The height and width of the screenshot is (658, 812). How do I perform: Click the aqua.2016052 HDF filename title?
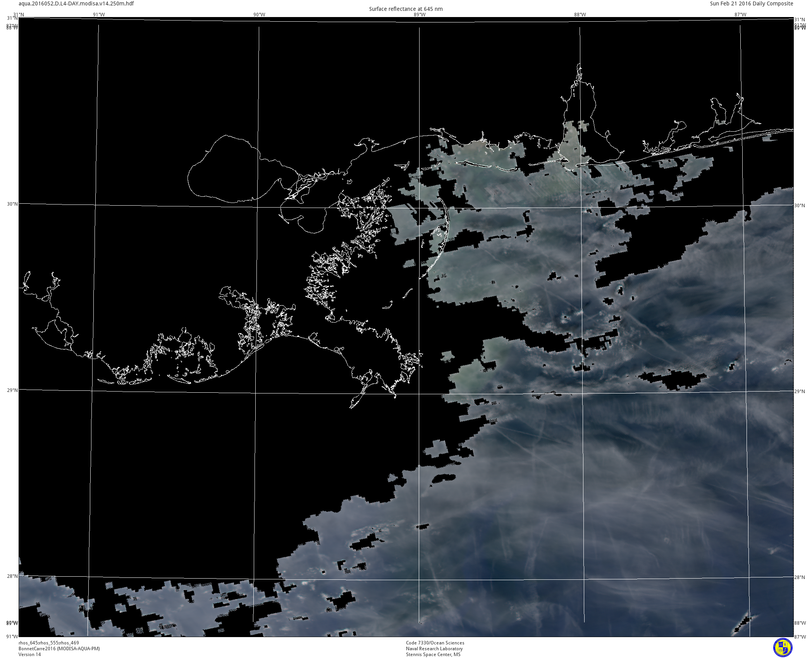[76, 3]
